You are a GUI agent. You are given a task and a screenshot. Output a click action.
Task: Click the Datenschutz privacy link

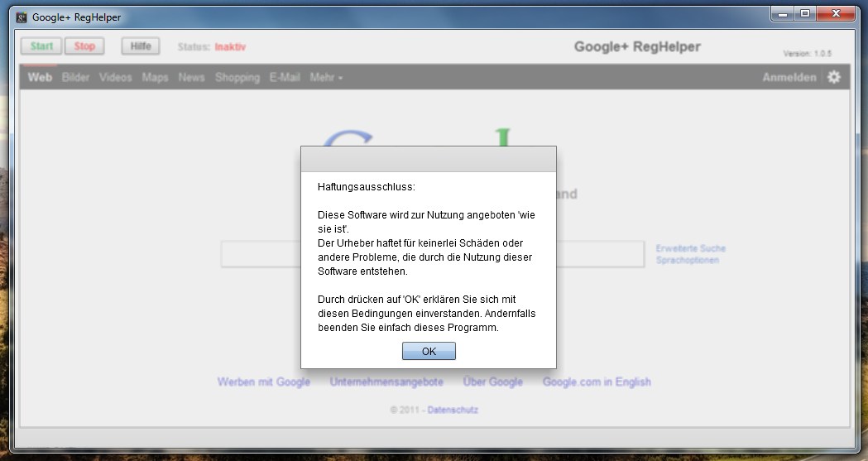(453, 410)
